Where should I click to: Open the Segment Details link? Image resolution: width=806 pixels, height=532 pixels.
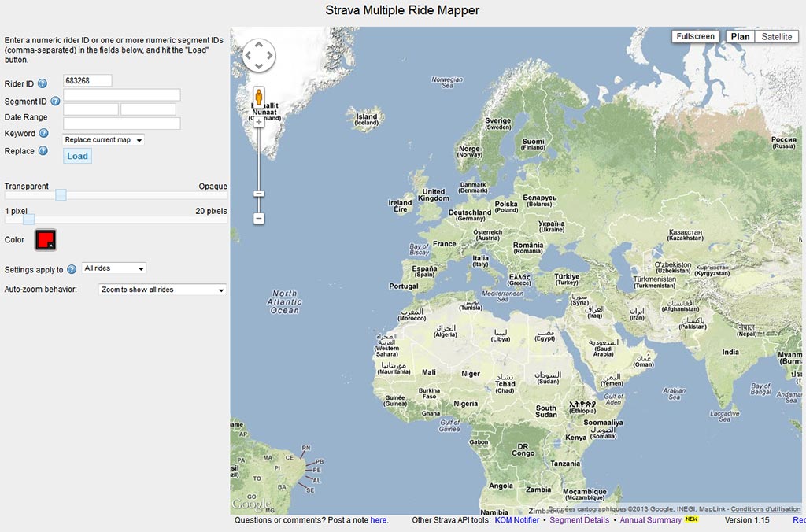point(579,520)
